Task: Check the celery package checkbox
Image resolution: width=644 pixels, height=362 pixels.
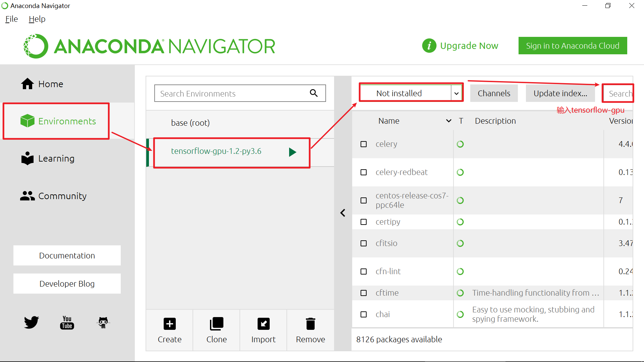Action: click(x=364, y=144)
